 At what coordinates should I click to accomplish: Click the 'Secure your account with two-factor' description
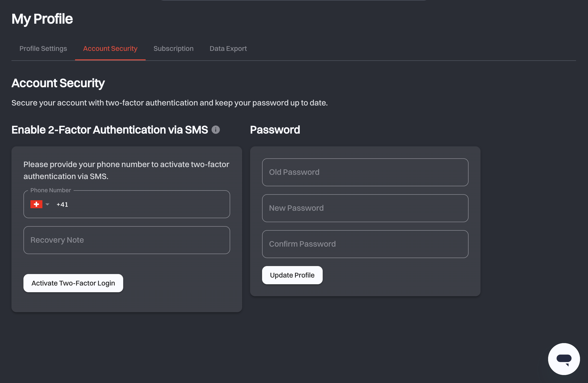pyautogui.click(x=170, y=103)
